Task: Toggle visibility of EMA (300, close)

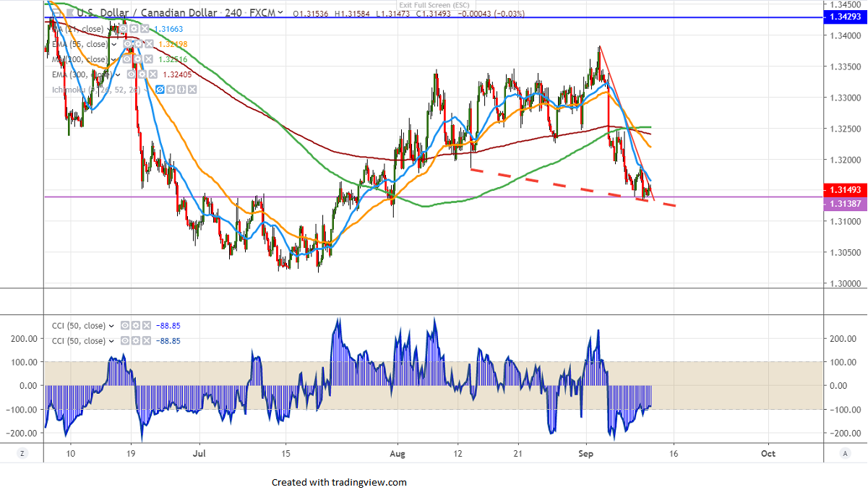Action: tap(132, 74)
